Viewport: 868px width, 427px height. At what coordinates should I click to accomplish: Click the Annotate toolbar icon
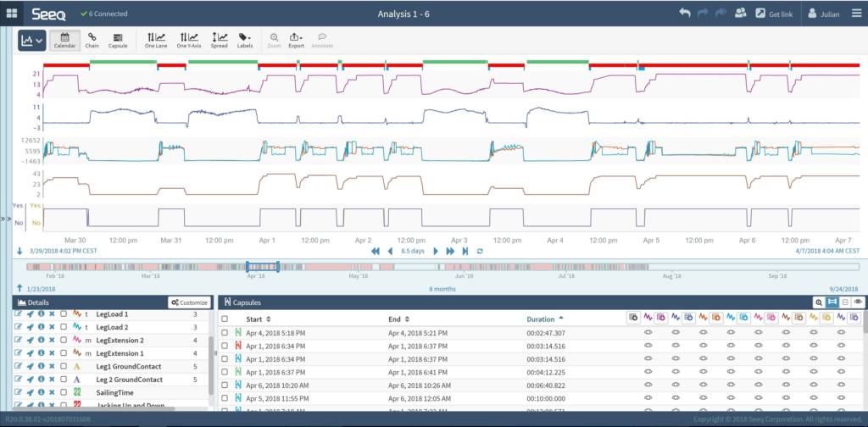point(322,41)
